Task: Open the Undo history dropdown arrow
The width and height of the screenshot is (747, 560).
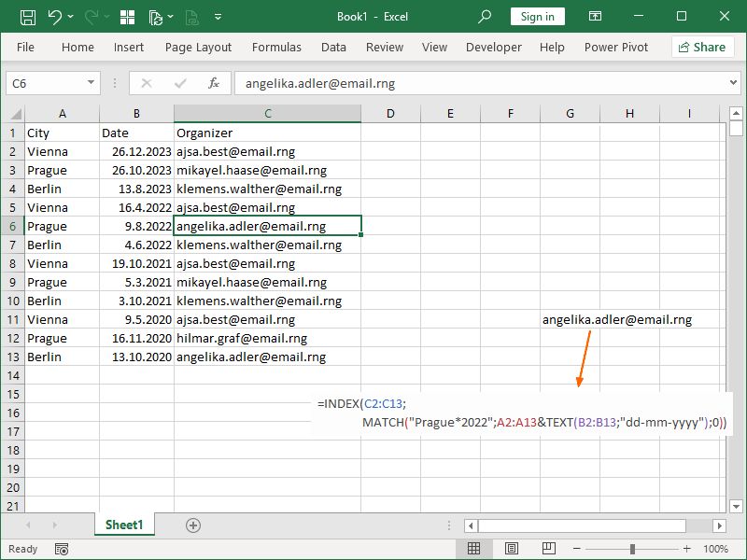Action: tap(71, 17)
